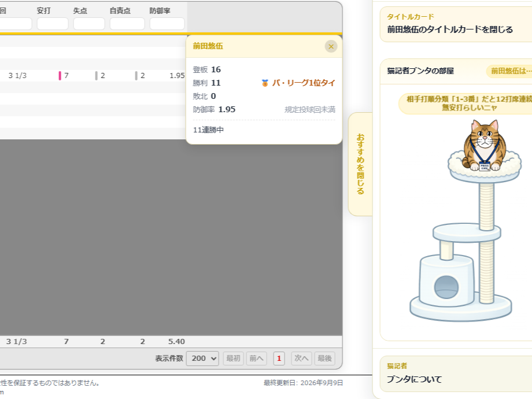Select page 1 in pagination
The height and width of the screenshot is (399, 532).
coord(279,359)
